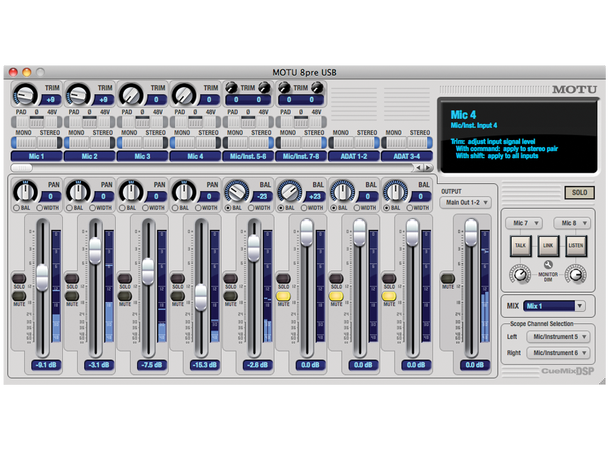Click the Mic/Inst. 5-6 balance value -23
610x450 pixels.
tap(262, 196)
